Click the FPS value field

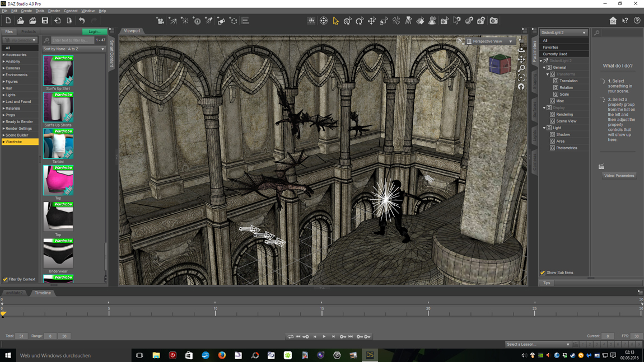[x=636, y=336]
